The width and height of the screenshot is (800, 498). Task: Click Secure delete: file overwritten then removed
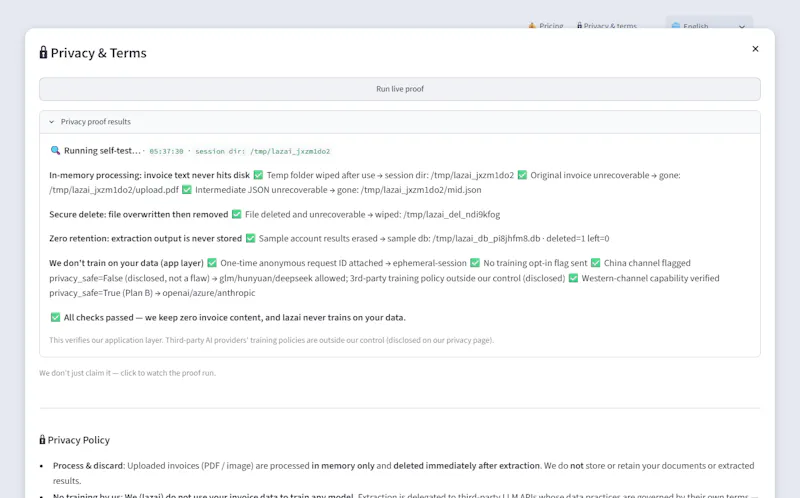[139, 214]
